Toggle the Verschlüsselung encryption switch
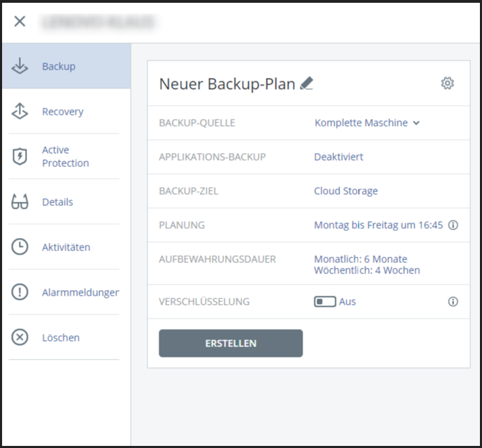Screen dimensions: 482x448 tap(325, 302)
